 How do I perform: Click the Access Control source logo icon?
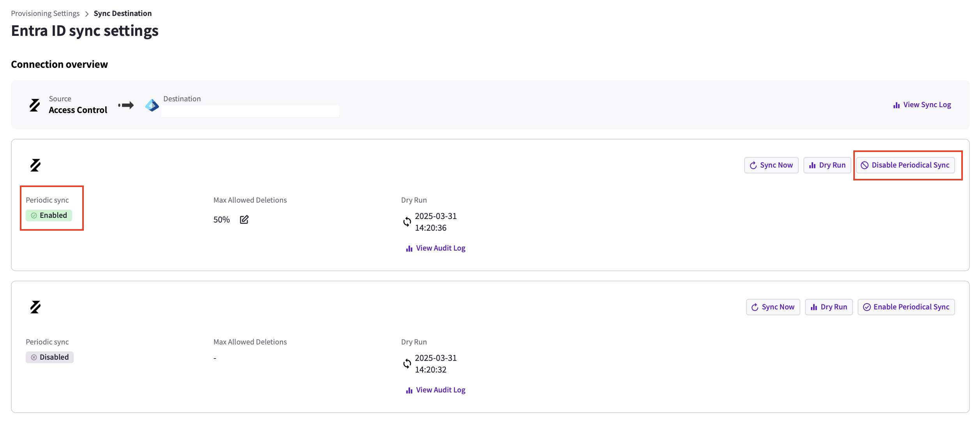35,105
